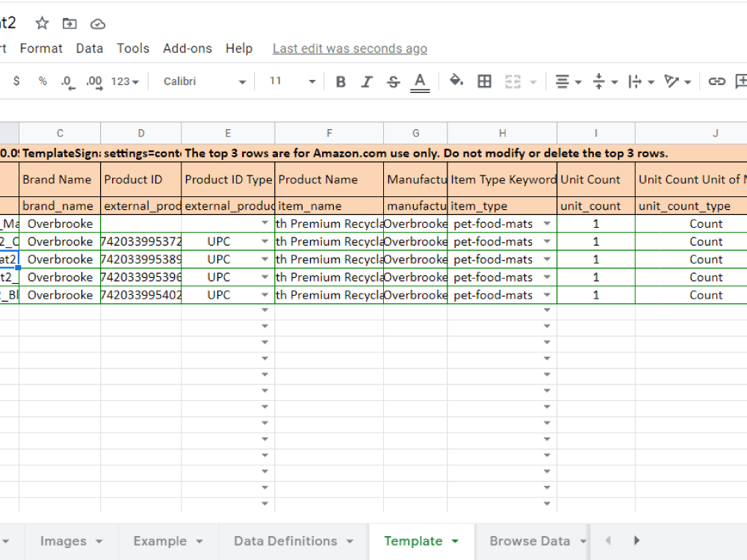The height and width of the screenshot is (560, 747).
Task: Open the Calibri font dropdown
Action: [x=202, y=81]
